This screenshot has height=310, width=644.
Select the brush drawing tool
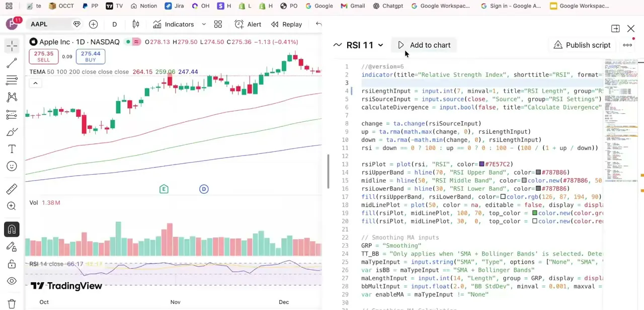[12, 132]
